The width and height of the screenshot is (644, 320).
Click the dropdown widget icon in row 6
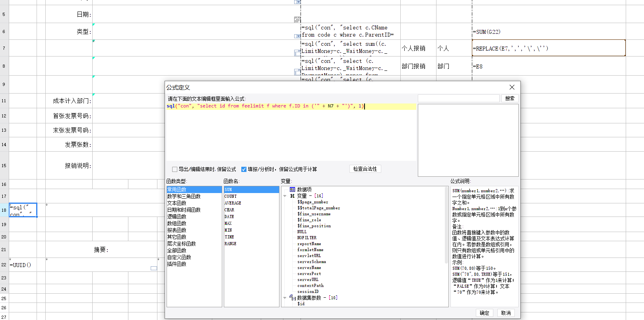297,36
